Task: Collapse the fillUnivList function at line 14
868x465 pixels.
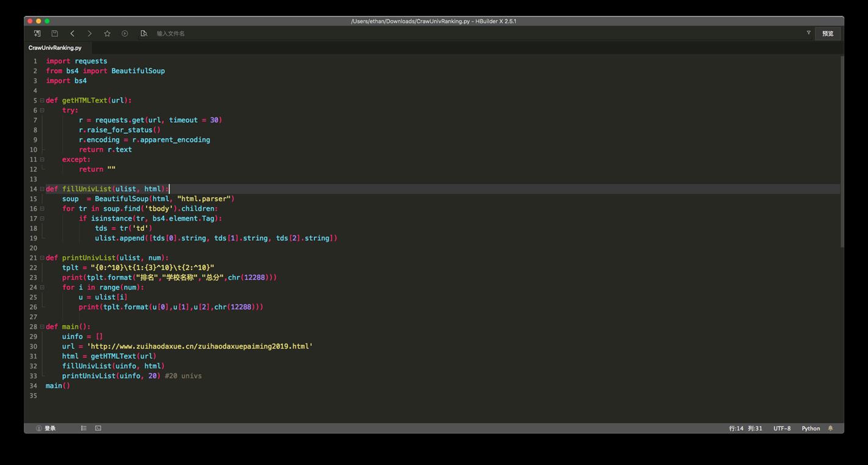Action: (x=42, y=189)
